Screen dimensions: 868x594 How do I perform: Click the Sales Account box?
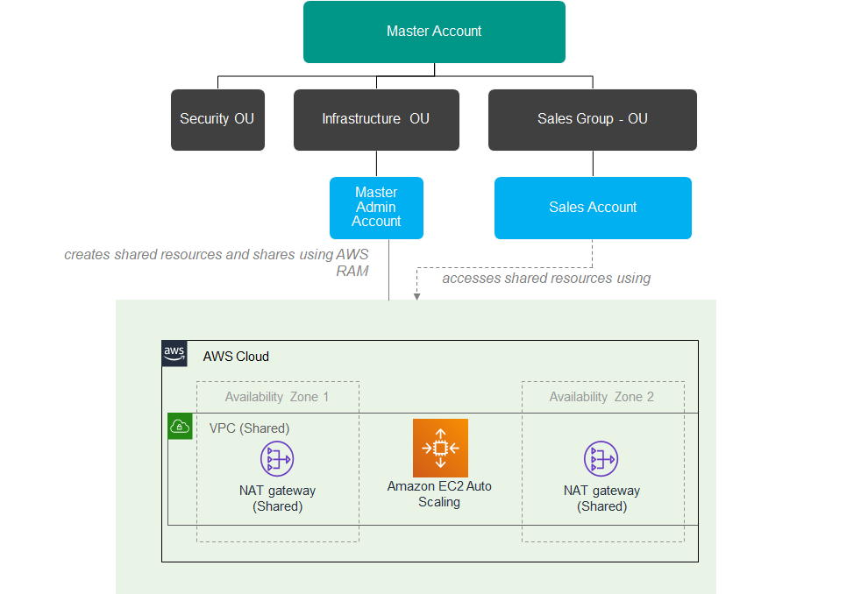pyautogui.click(x=593, y=208)
